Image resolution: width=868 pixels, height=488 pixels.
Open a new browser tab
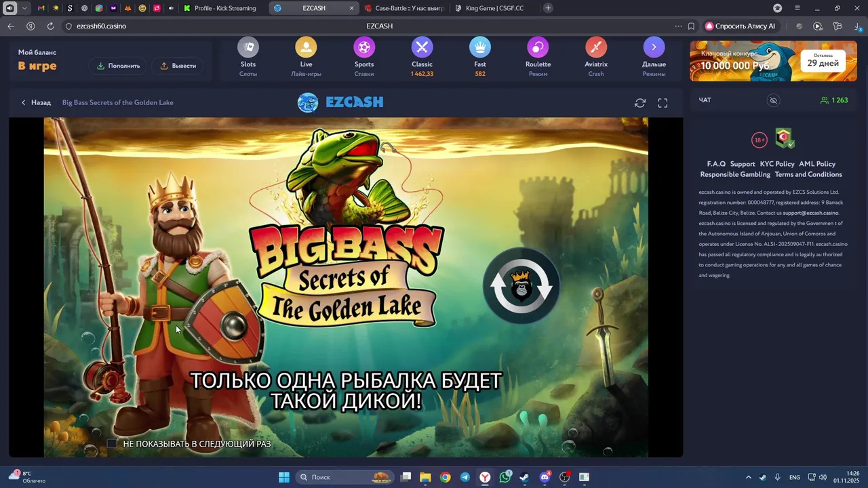point(548,8)
